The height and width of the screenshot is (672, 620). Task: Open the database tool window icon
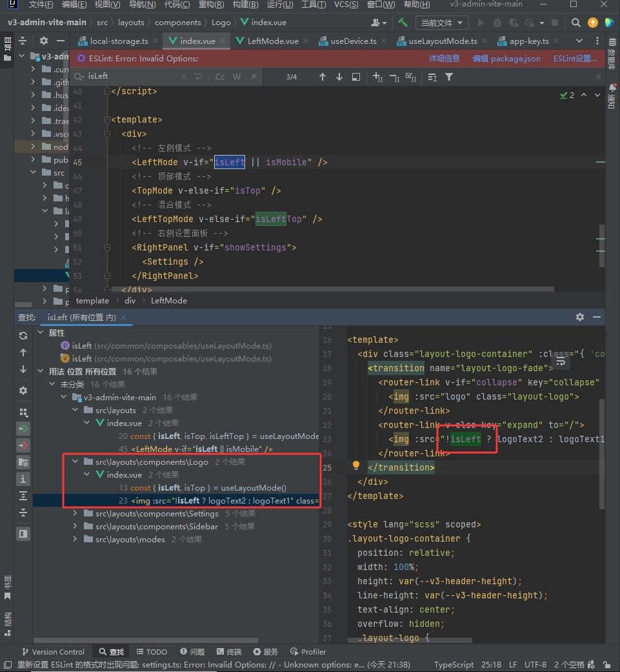612,42
